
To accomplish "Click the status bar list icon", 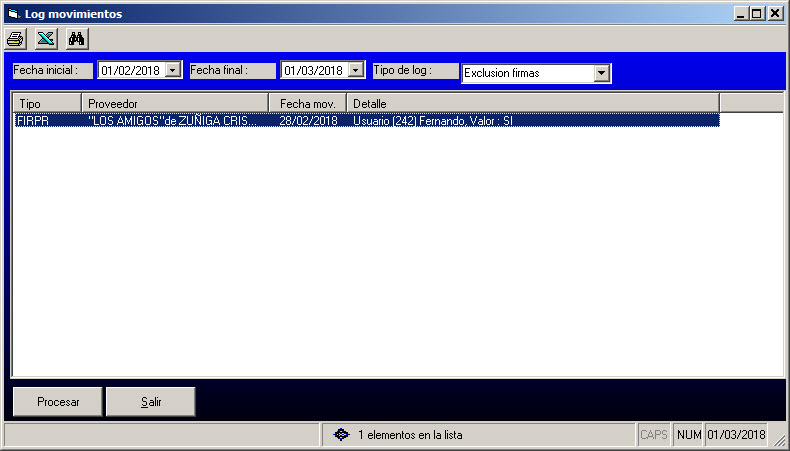I will click(341, 435).
